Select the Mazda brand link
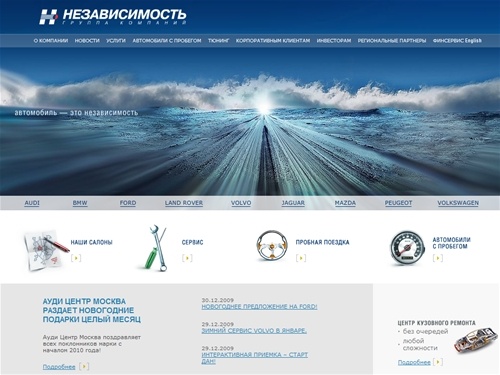Image resolution: width=500 pixels, height=375 pixels. click(345, 203)
